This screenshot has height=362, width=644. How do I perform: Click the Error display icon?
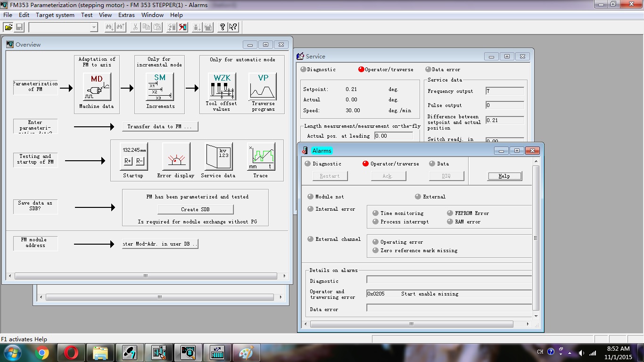tap(176, 156)
